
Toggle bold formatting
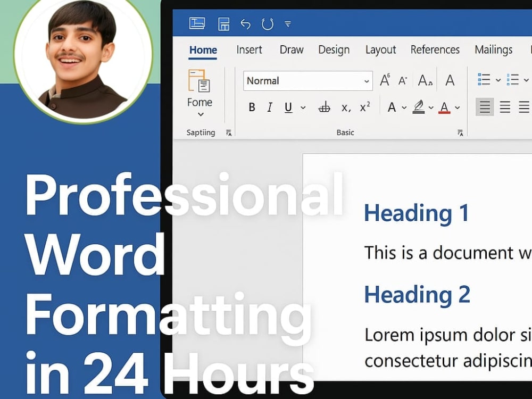(x=252, y=107)
